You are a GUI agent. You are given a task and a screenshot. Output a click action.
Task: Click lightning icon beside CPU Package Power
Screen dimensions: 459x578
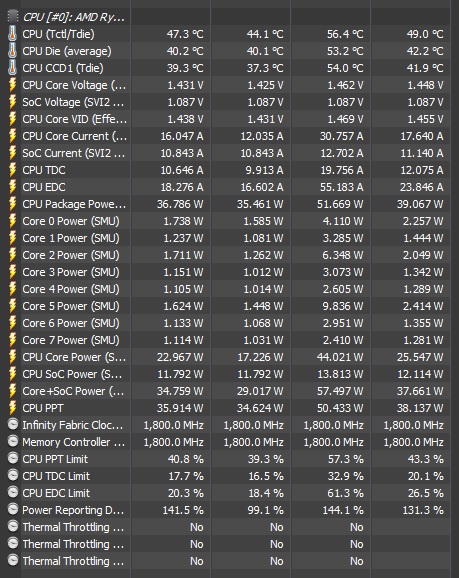click(13, 203)
